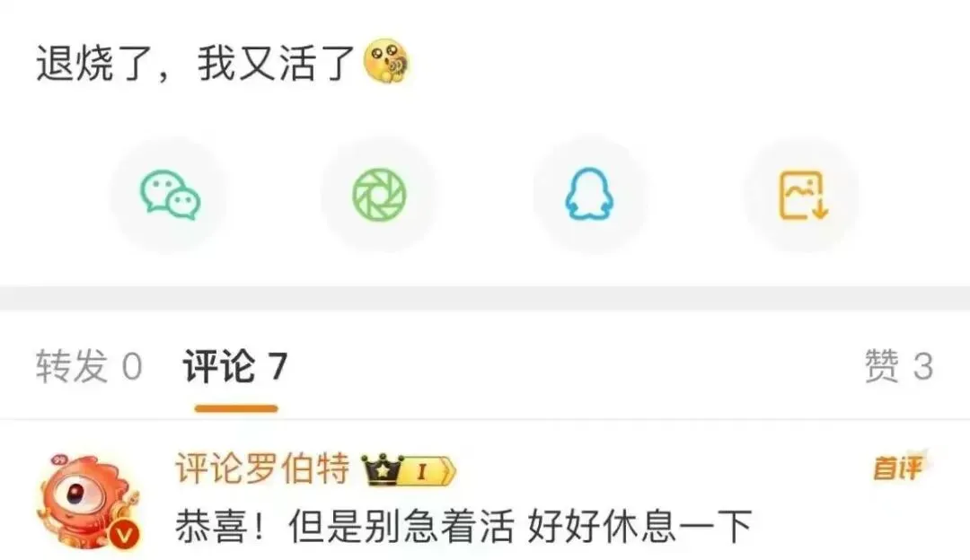Tap the orange V verified badge

124,534
